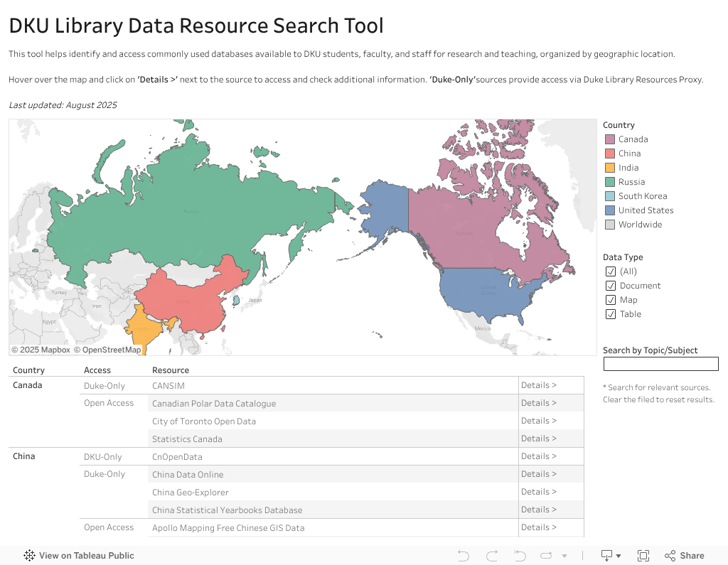The width and height of the screenshot is (728, 565).
Task: Click the Refresh data icon
Action: tap(546, 556)
